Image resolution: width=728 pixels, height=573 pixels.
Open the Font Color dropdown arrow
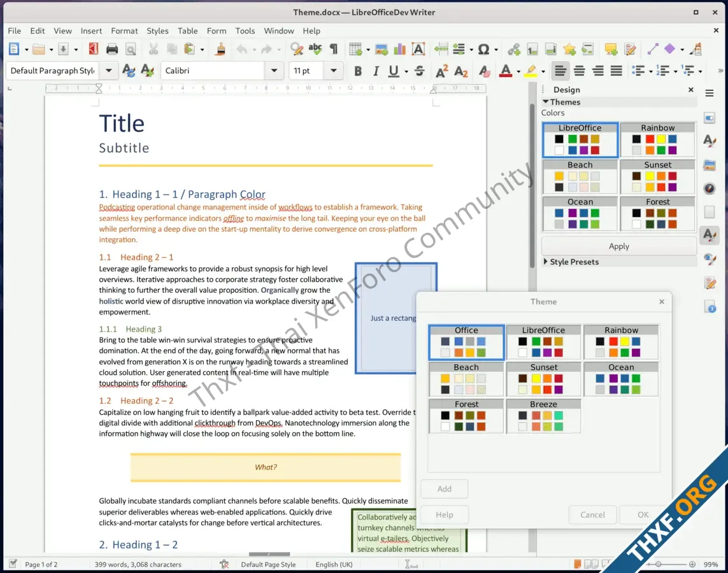pyautogui.click(x=518, y=71)
